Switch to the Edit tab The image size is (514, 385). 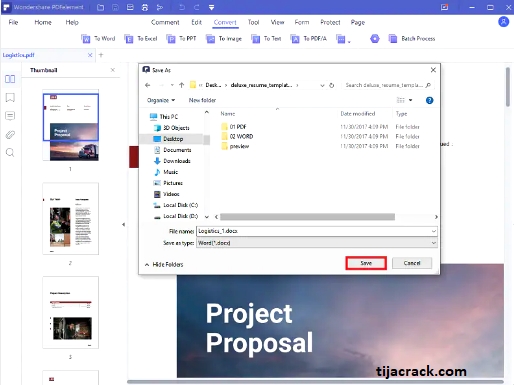tap(197, 22)
